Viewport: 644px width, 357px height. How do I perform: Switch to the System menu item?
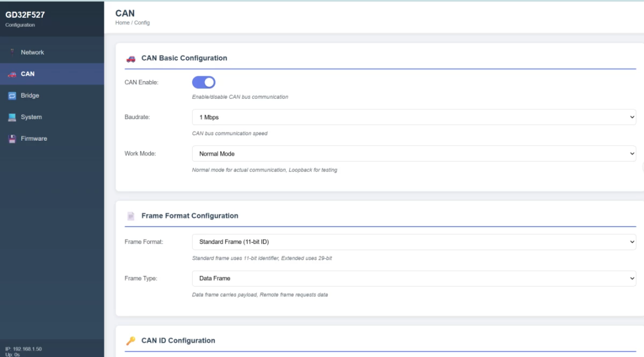(x=31, y=117)
